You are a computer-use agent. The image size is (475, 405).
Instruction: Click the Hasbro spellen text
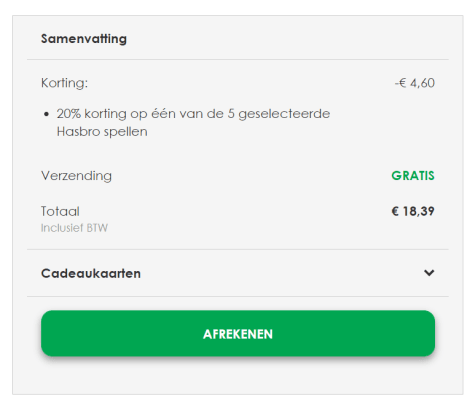[x=102, y=132]
